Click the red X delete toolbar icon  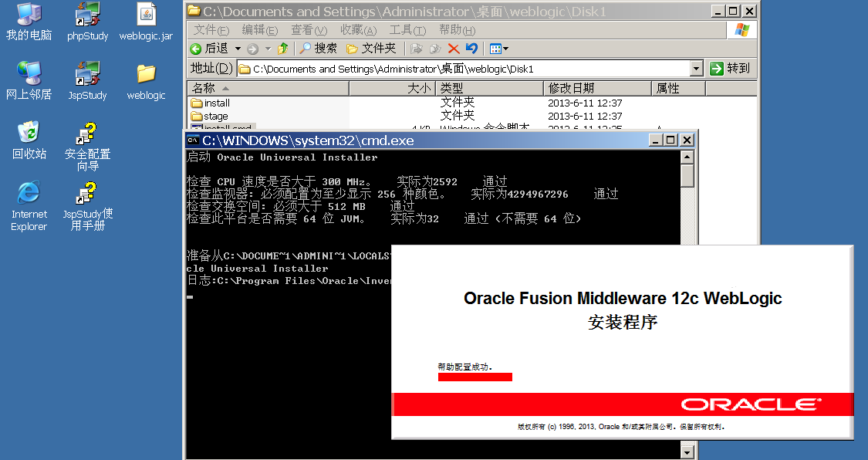click(x=454, y=49)
